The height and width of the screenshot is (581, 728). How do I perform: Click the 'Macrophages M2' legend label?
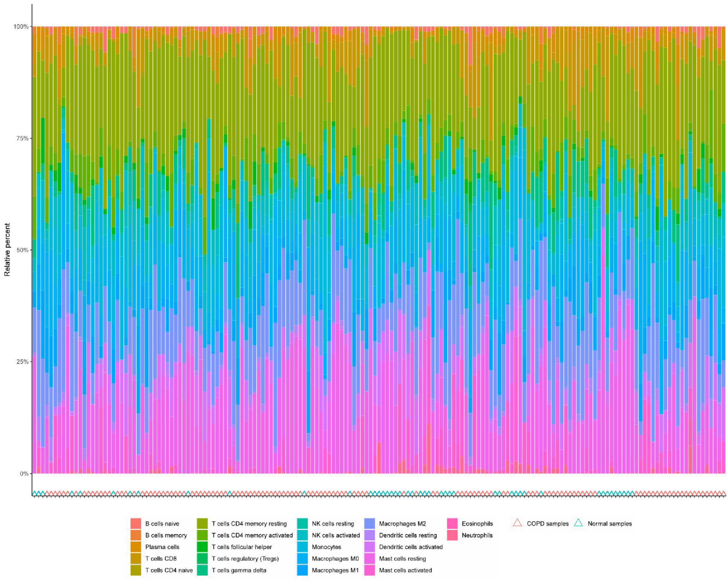point(402,524)
